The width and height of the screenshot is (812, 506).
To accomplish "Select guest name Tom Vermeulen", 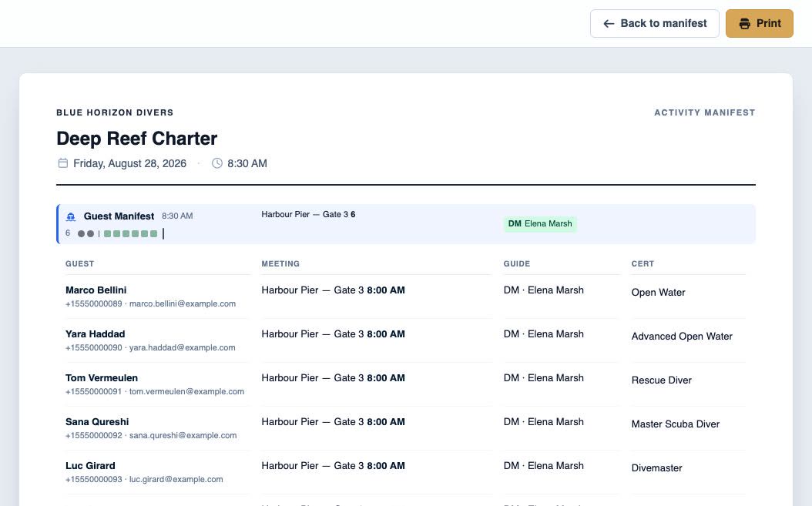I will 102,378.
